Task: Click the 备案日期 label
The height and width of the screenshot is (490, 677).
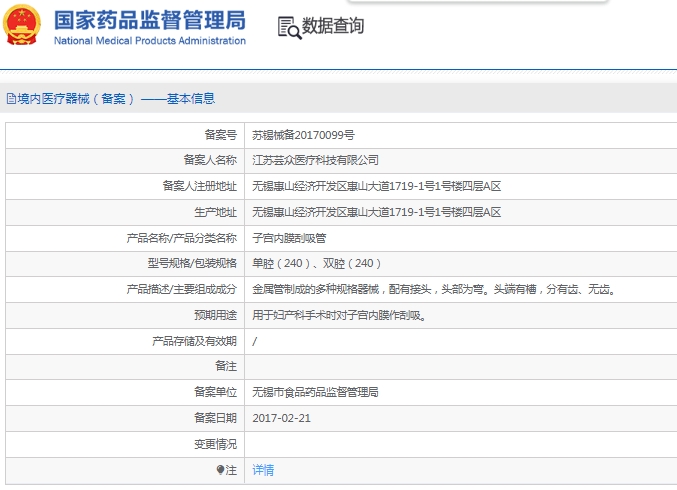Action: [215, 418]
